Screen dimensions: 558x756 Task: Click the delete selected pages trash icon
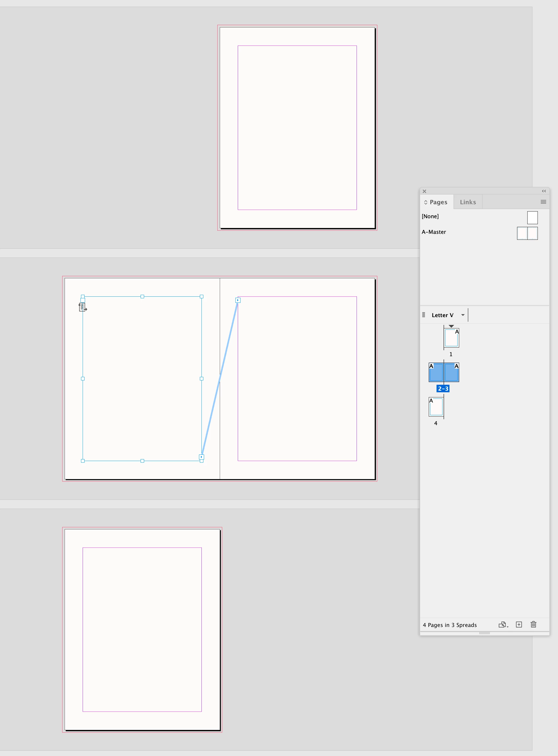click(533, 625)
